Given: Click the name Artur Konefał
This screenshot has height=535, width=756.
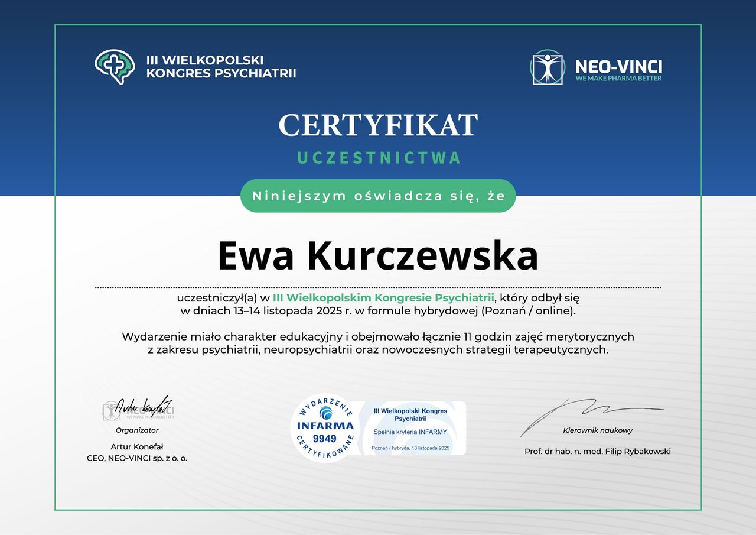Looking at the screenshot, I should (137, 446).
